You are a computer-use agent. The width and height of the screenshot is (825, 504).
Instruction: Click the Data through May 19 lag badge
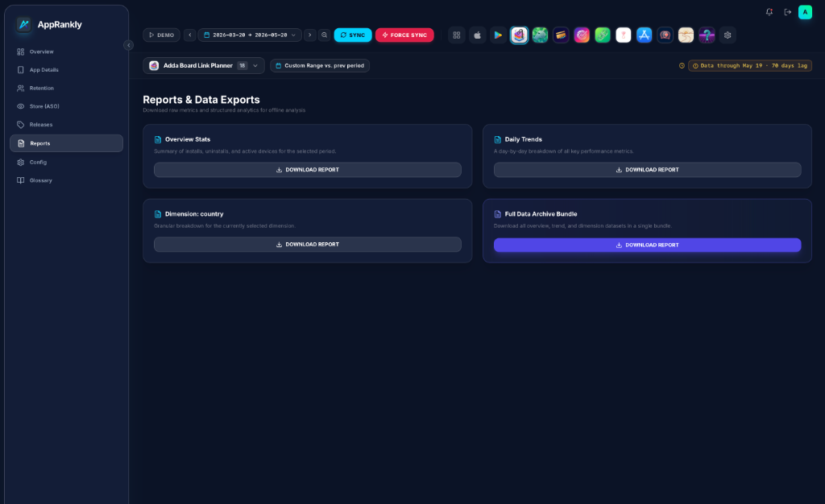(x=750, y=66)
